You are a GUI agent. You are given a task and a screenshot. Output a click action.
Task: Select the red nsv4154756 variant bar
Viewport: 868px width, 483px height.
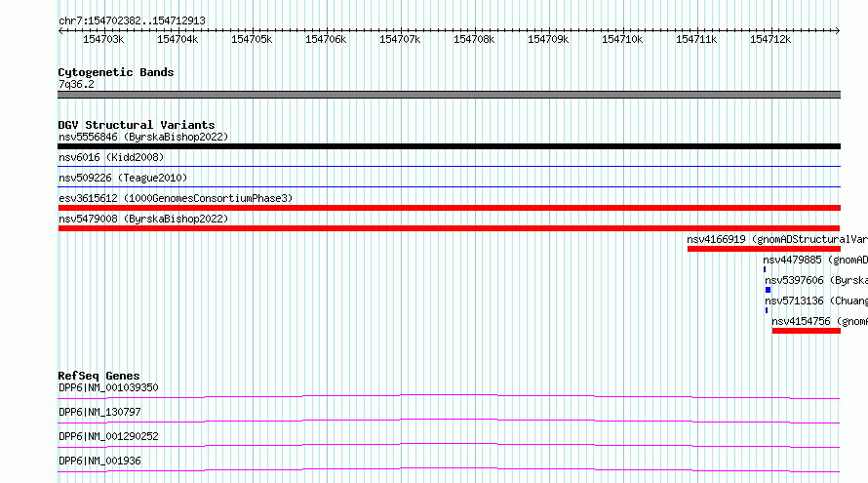807,331
